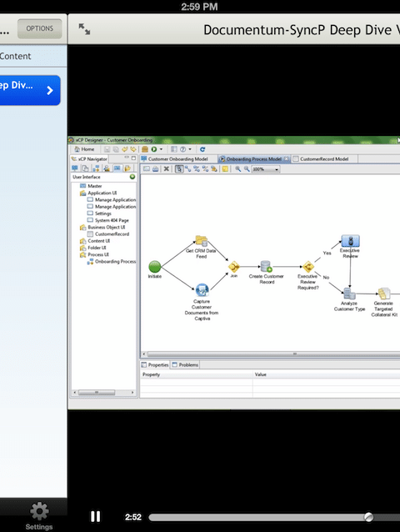Screen dimensions: 400x532
Task: Select the green Initiate node
Action: 155,267
